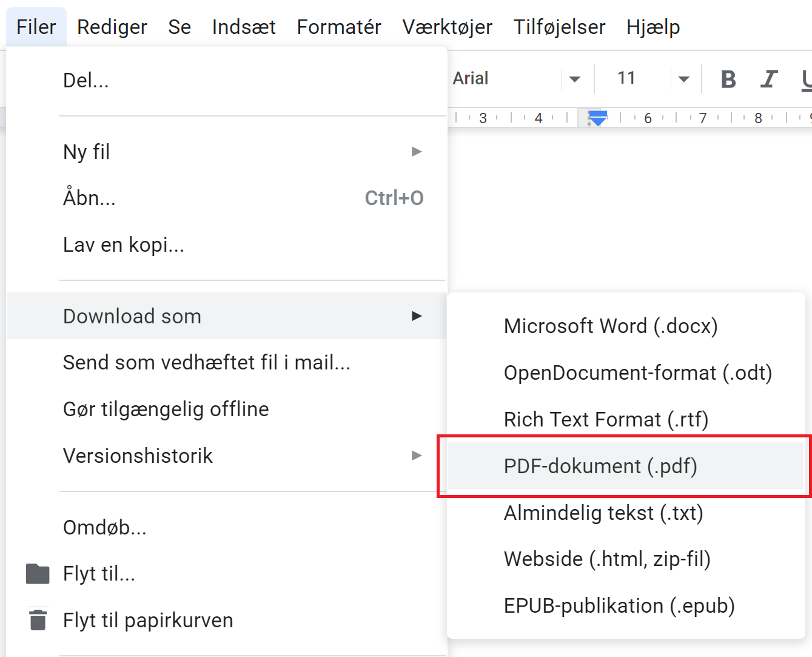Select EPUB-publikation (.epub) format
This screenshot has height=657, width=812.
619,605
